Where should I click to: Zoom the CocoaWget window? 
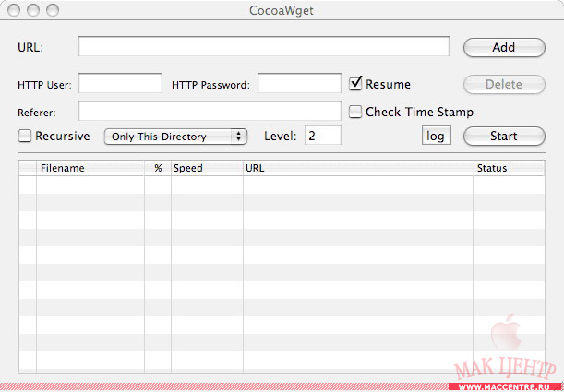[53, 10]
